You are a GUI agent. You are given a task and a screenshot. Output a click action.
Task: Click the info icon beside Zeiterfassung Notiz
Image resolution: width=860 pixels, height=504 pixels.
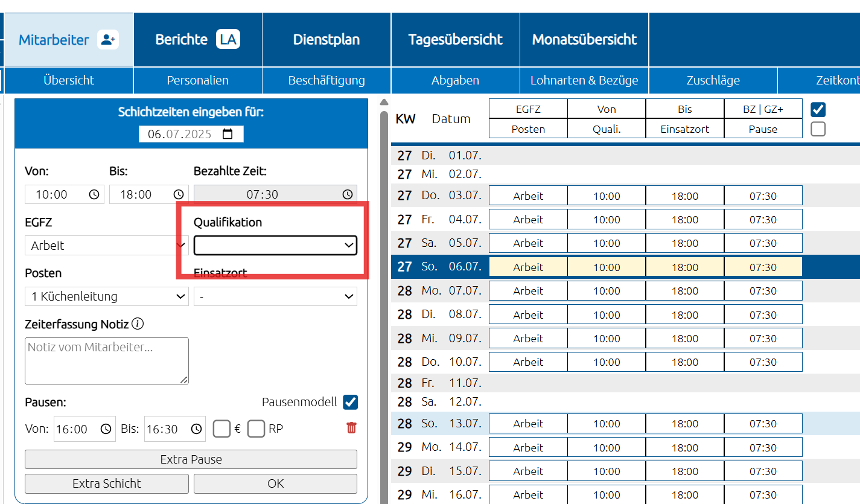[x=138, y=324]
